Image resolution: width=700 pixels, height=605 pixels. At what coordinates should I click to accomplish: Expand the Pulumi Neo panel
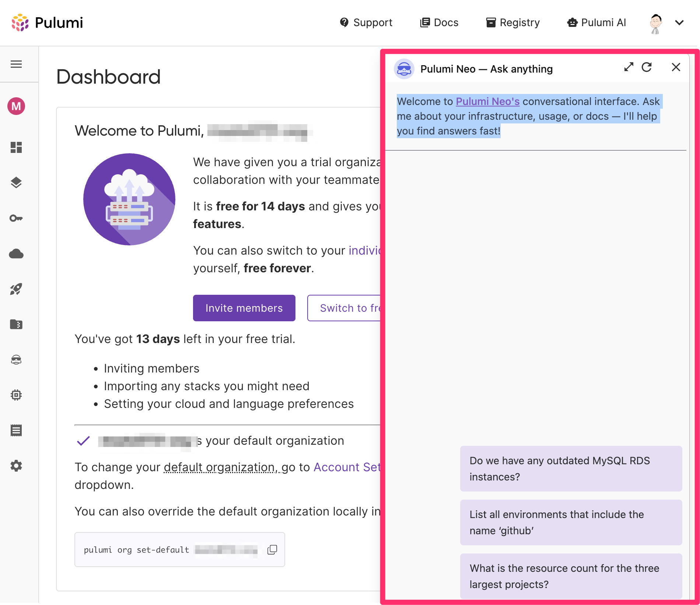pyautogui.click(x=629, y=67)
